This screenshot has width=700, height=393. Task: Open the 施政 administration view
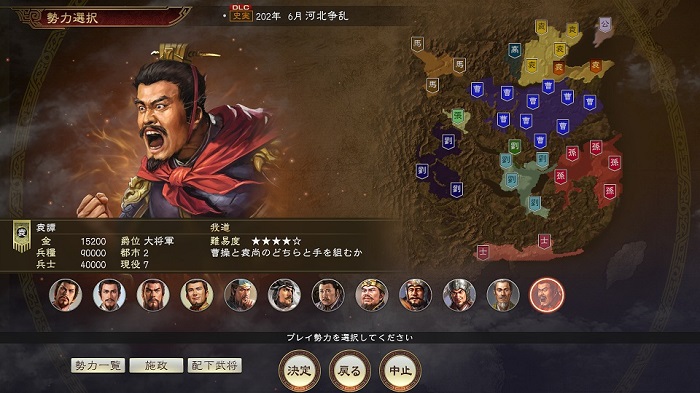(x=156, y=365)
